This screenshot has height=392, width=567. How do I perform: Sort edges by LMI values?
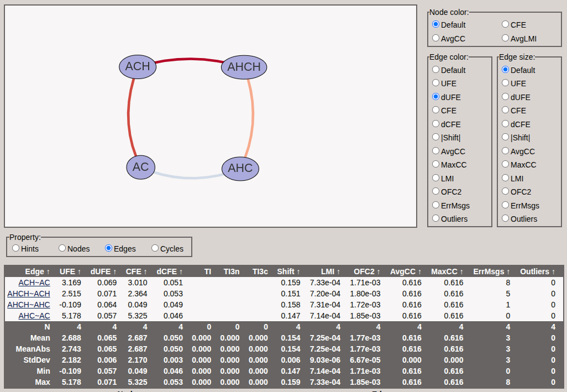click(327, 271)
